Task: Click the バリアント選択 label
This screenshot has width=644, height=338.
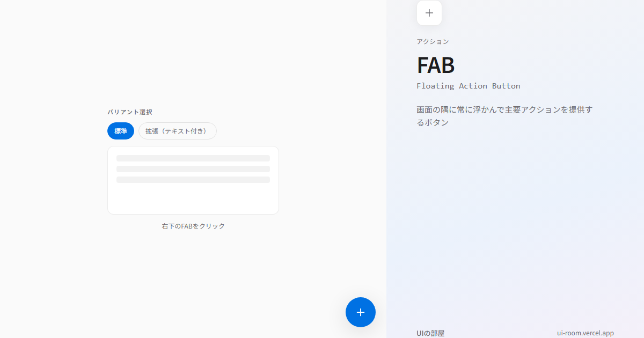Action: point(130,112)
